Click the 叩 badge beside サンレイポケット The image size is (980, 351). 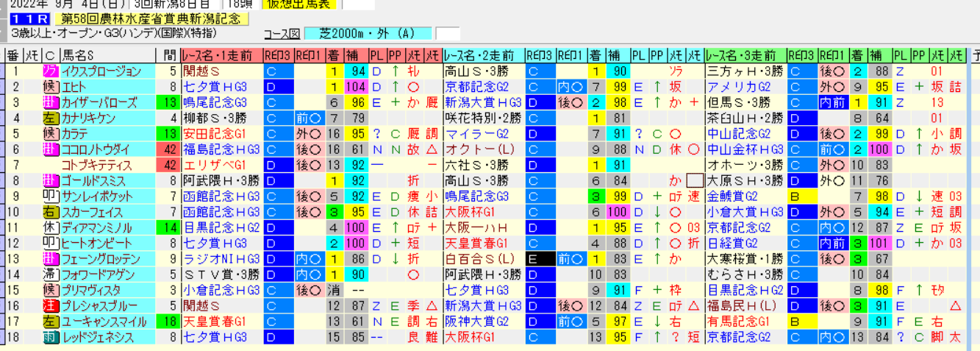[x=51, y=196]
